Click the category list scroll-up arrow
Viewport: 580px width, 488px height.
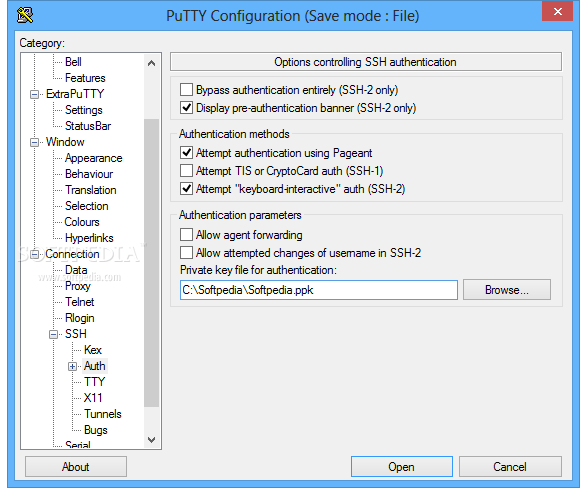tap(151, 63)
